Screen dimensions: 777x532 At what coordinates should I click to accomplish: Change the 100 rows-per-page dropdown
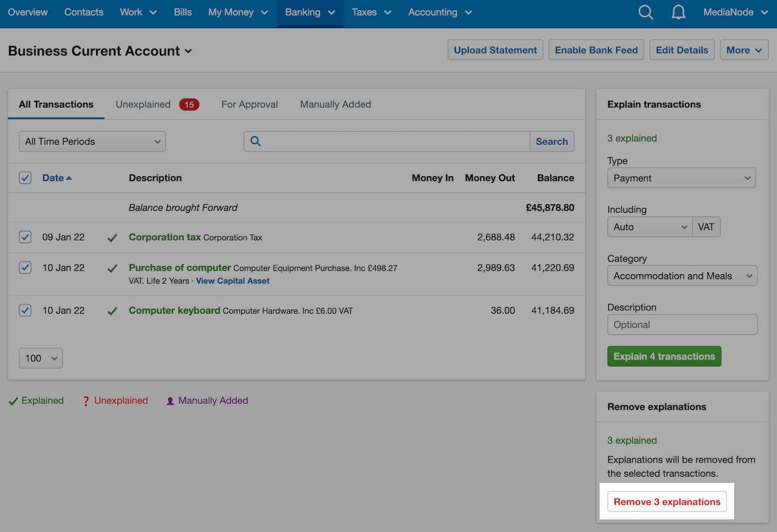tap(41, 358)
